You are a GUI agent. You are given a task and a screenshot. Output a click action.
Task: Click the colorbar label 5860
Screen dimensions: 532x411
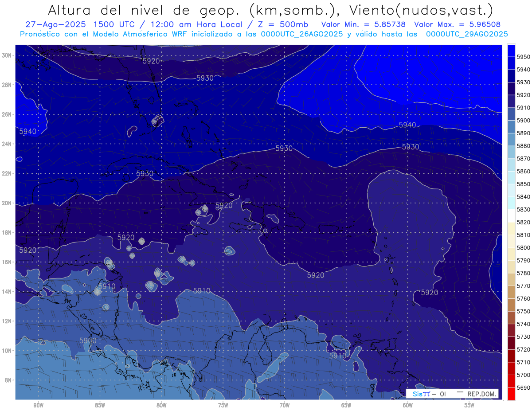(524, 171)
